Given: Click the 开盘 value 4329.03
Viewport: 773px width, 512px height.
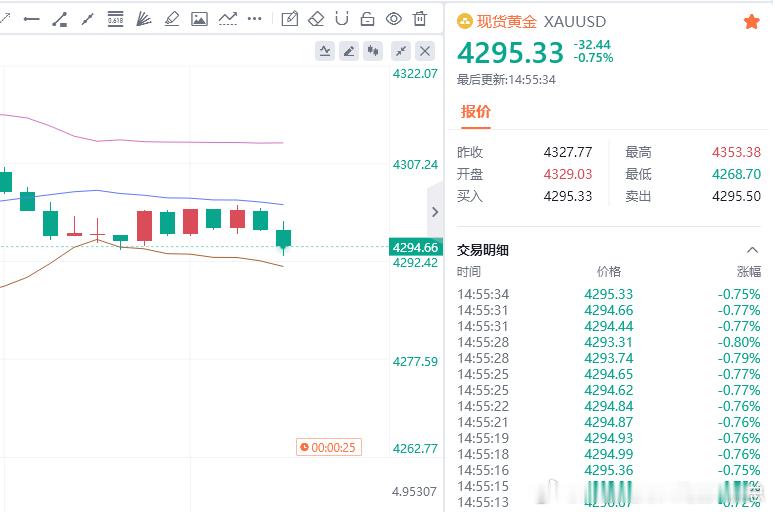Looking at the screenshot, I should point(567,174).
